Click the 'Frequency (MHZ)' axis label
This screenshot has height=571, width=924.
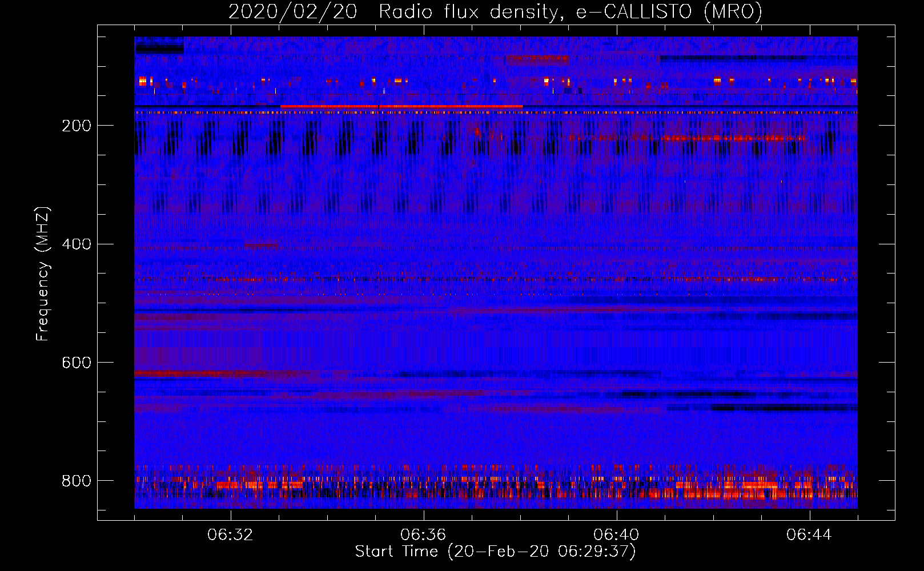coord(42,274)
